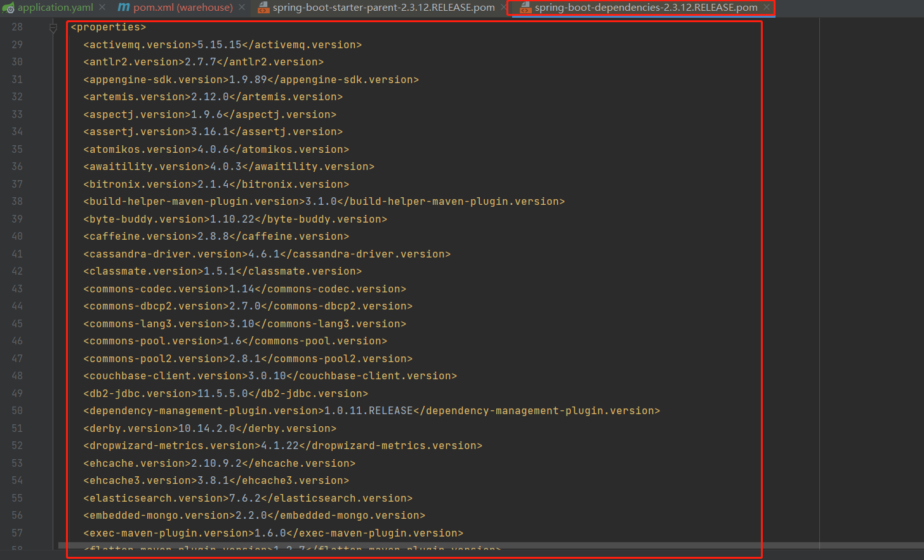The width and height of the screenshot is (924, 560).
Task: Click line number 57 in the gutter
Action: 17,533
